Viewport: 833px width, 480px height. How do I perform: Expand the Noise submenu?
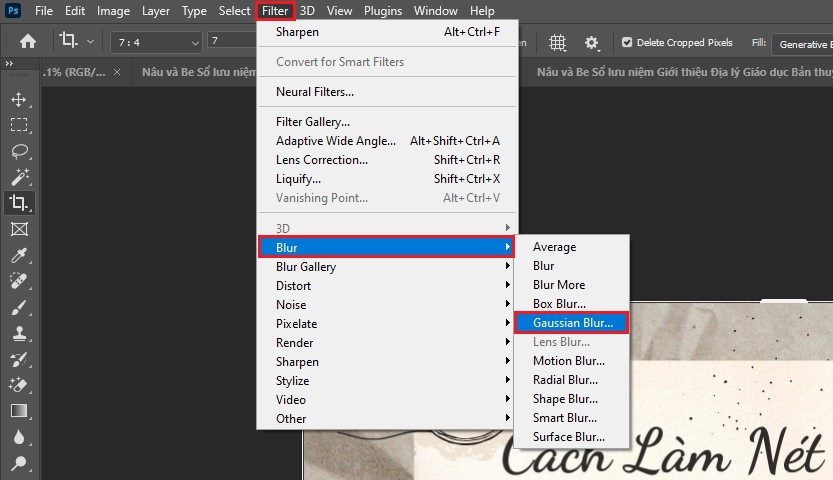point(387,305)
